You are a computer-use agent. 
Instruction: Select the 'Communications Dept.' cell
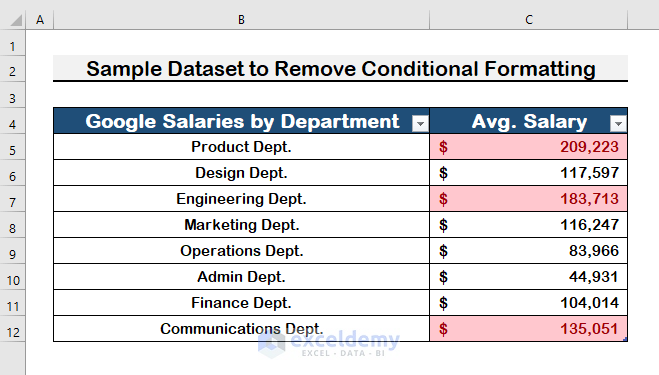241,329
